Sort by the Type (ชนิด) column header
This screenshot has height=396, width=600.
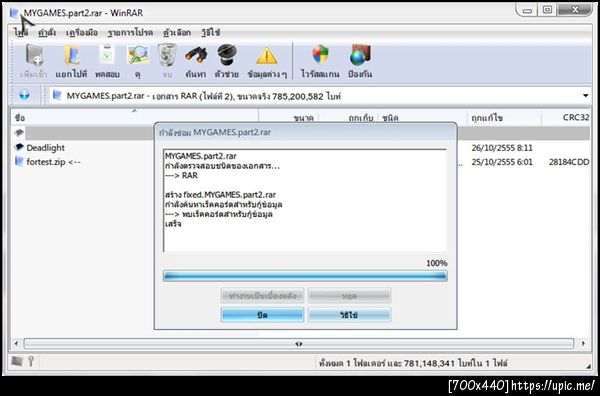[422, 117]
